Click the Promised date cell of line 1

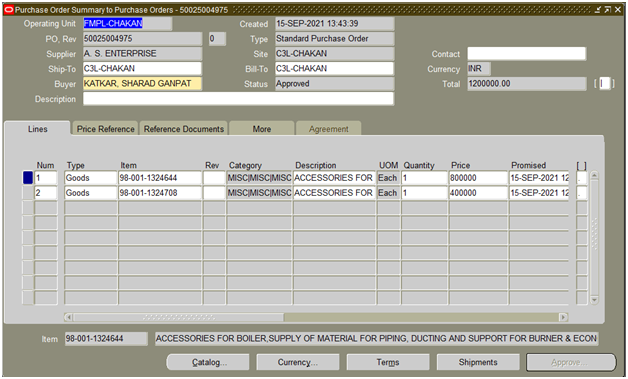coord(539,178)
